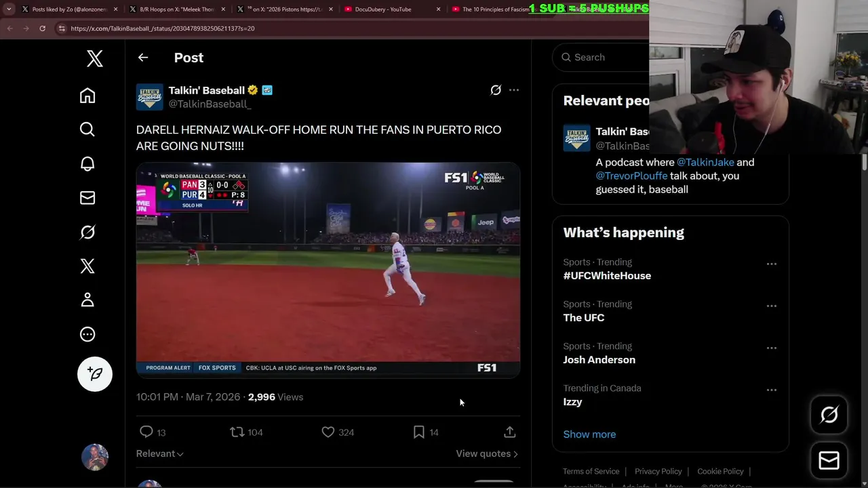
Task: Play the walk-off home run video
Action: click(328, 270)
